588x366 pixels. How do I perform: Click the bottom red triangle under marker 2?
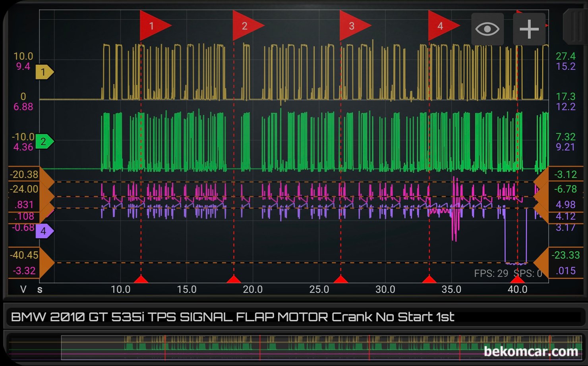(x=234, y=279)
